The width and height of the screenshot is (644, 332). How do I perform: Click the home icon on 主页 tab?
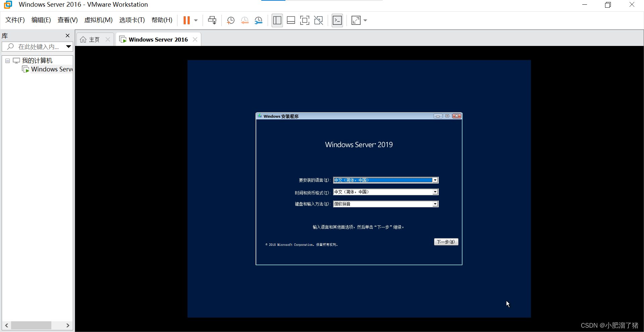83,40
